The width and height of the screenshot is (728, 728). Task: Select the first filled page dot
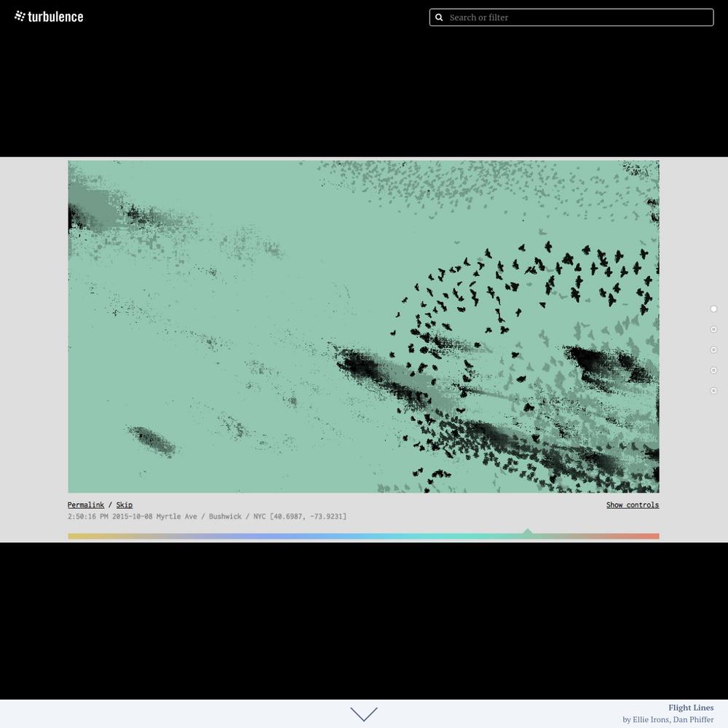713,309
